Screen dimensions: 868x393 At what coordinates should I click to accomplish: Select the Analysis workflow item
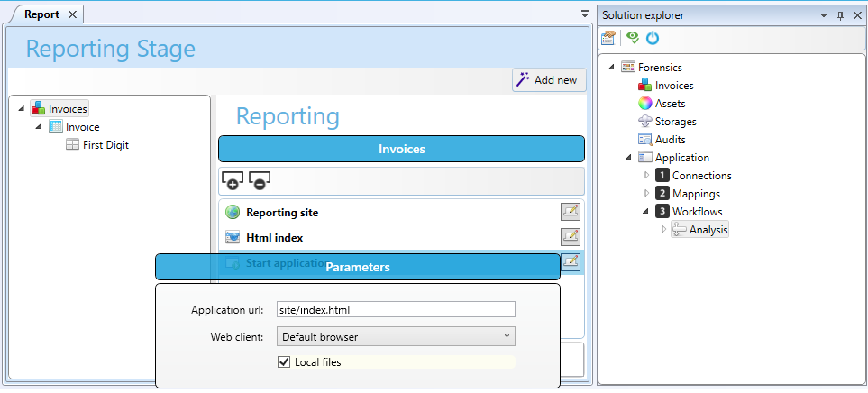pos(708,230)
